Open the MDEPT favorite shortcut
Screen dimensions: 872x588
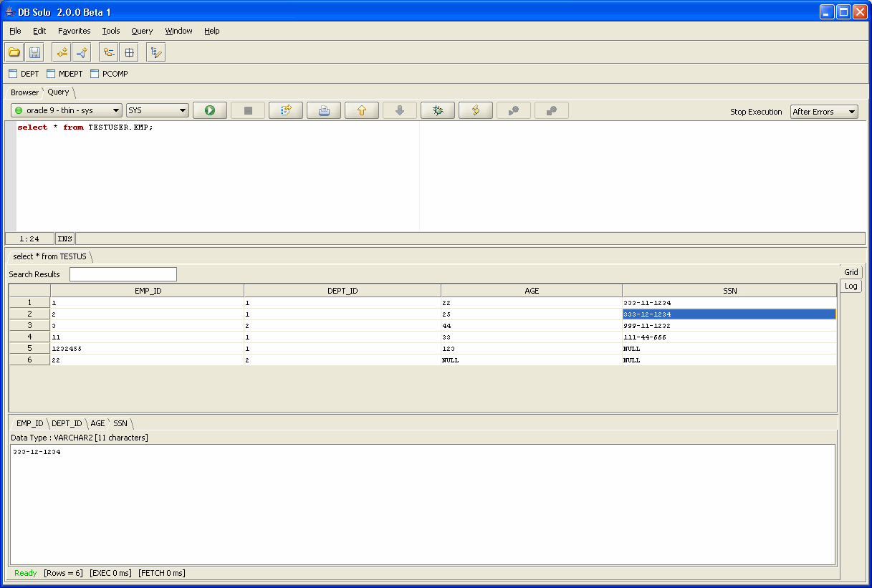tap(64, 74)
